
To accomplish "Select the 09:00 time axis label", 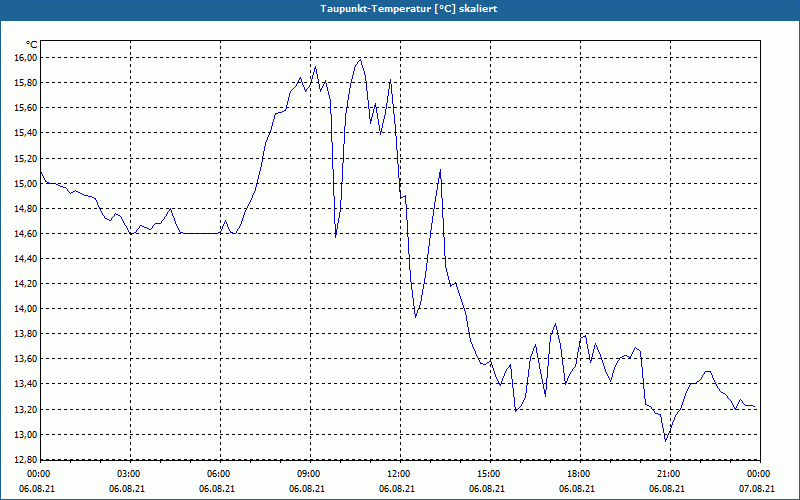I will pyautogui.click(x=307, y=474).
